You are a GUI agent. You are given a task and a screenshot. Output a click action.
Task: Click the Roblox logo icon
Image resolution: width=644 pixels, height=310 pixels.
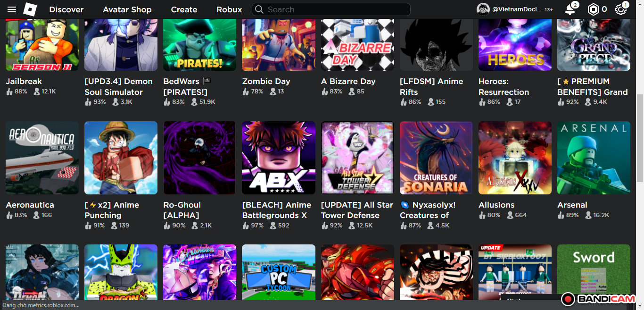(30, 9)
